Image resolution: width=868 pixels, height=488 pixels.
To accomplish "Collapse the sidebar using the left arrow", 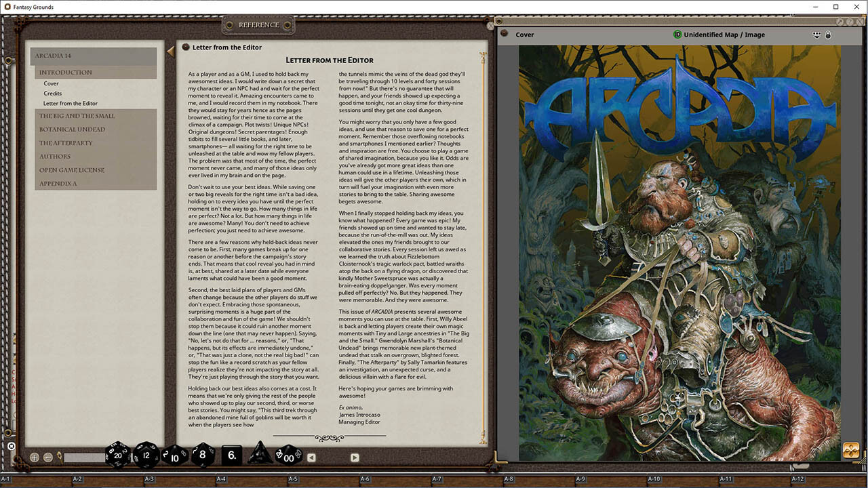I will (170, 52).
